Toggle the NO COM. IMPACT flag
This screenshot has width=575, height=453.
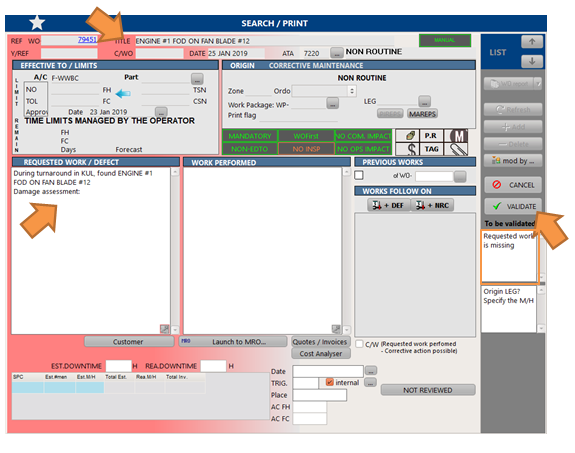click(x=363, y=136)
